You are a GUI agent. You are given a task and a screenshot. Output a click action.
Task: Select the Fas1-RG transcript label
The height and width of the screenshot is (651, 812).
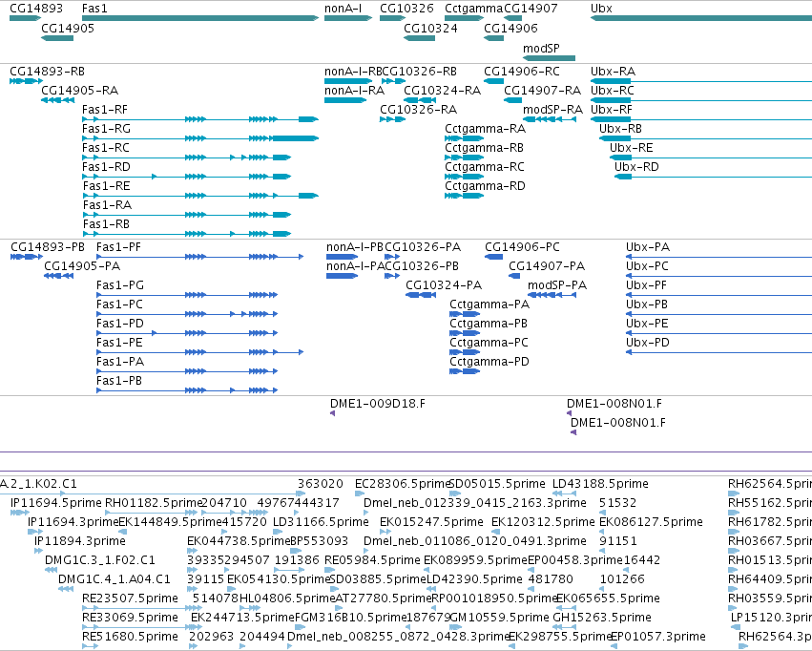[x=106, y=129]
